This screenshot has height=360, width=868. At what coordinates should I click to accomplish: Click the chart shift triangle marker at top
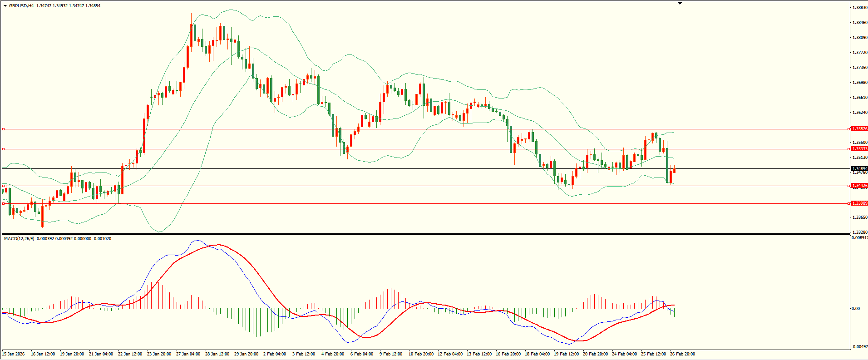coord(680,3)
